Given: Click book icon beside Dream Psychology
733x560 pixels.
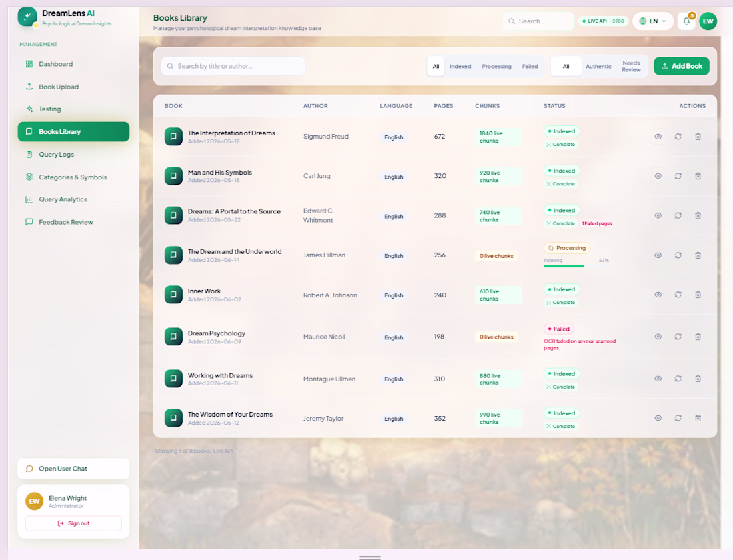Looking at the screenshot, I should pos(173,337).
